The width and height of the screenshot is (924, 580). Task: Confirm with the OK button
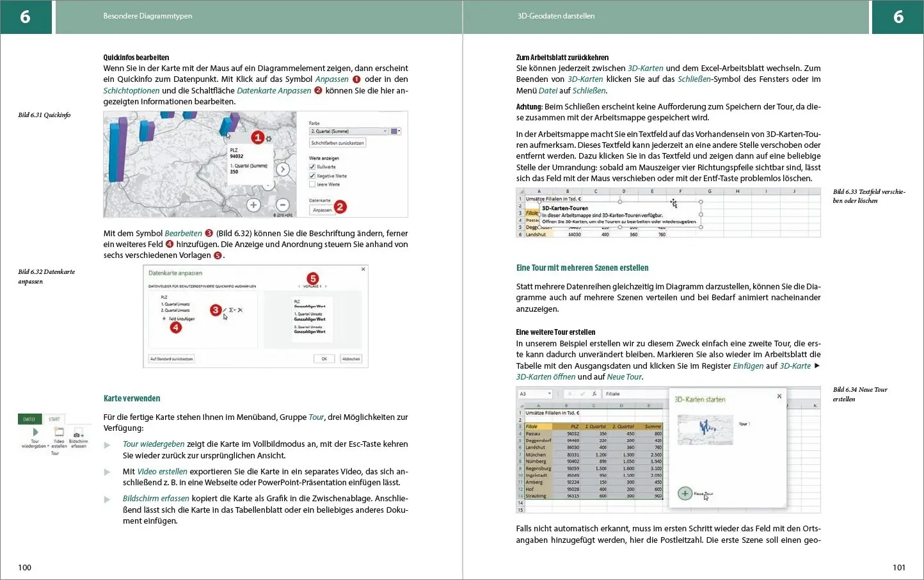(324, 358)
